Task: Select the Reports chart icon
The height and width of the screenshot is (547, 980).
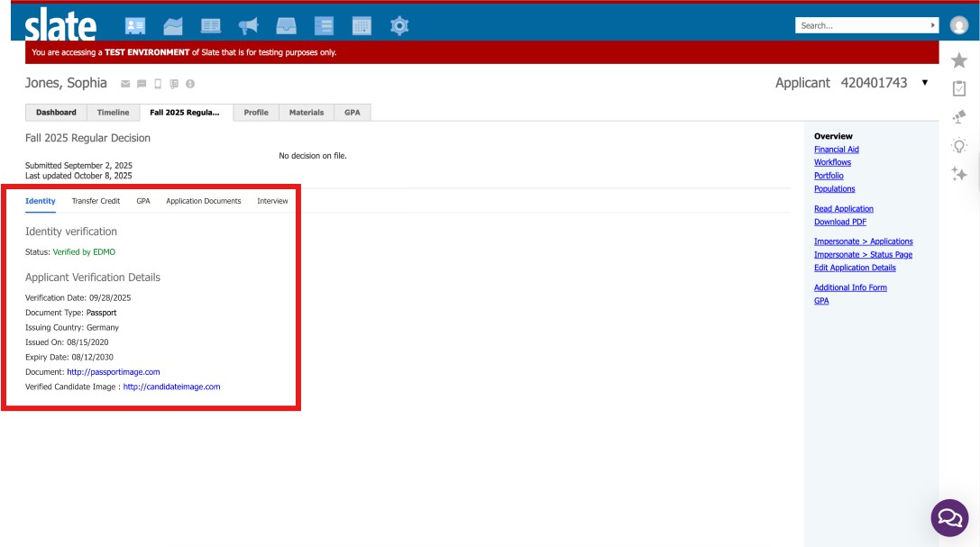Action: click(173, 25)
